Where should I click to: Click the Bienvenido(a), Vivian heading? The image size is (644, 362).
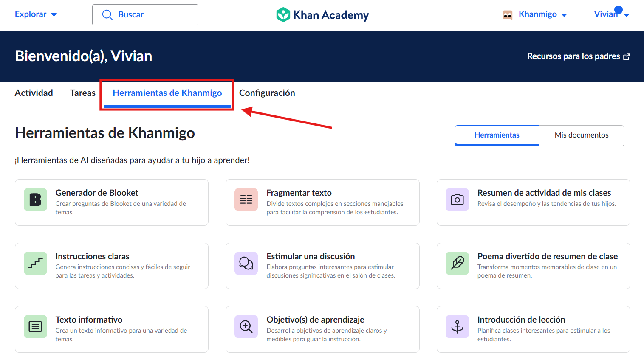click(84, 56)
